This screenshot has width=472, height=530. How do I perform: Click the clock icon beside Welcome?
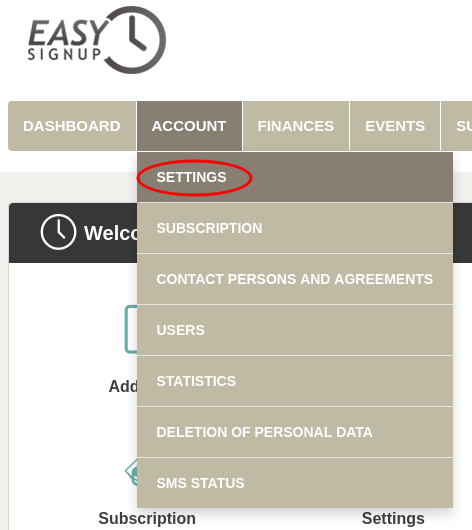pos(58,232)
